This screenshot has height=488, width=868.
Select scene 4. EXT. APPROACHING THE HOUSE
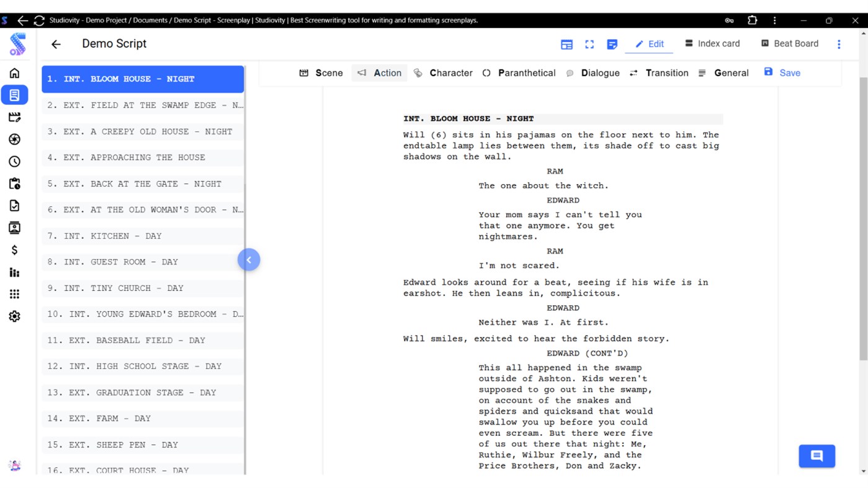tap(143, 157)
